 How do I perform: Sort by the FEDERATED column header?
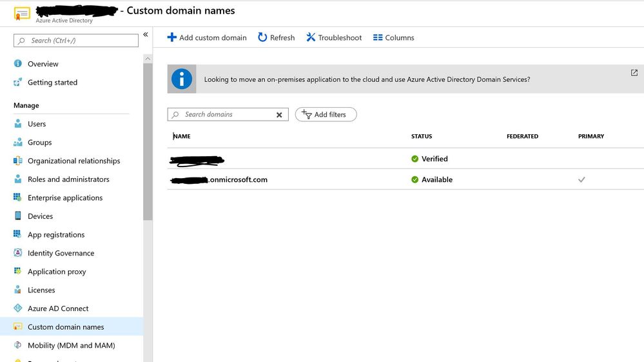coord(522,136)
